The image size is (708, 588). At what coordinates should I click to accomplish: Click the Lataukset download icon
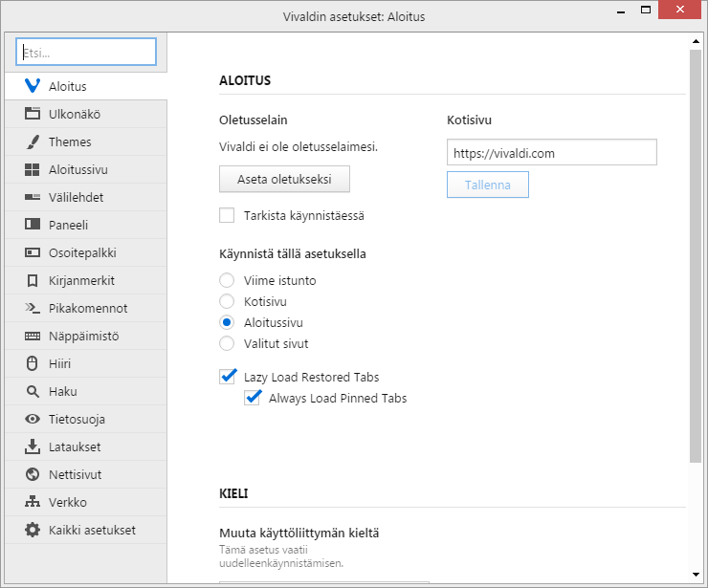click(33, 446)
